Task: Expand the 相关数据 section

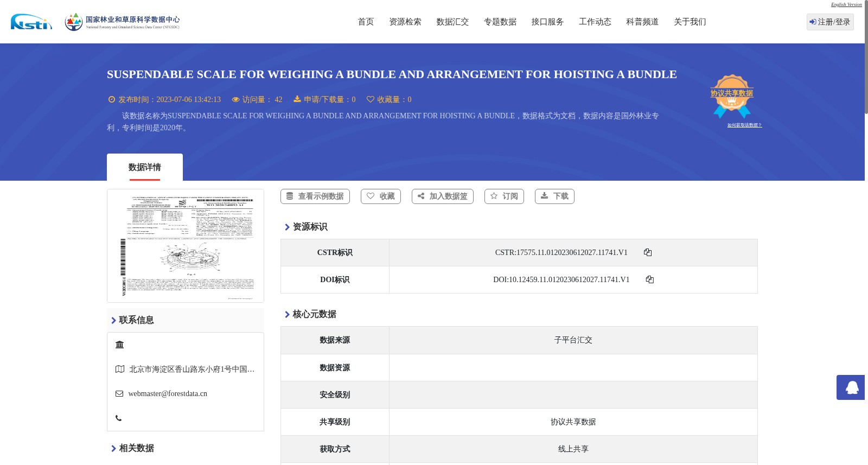Action: click(132, 448)
